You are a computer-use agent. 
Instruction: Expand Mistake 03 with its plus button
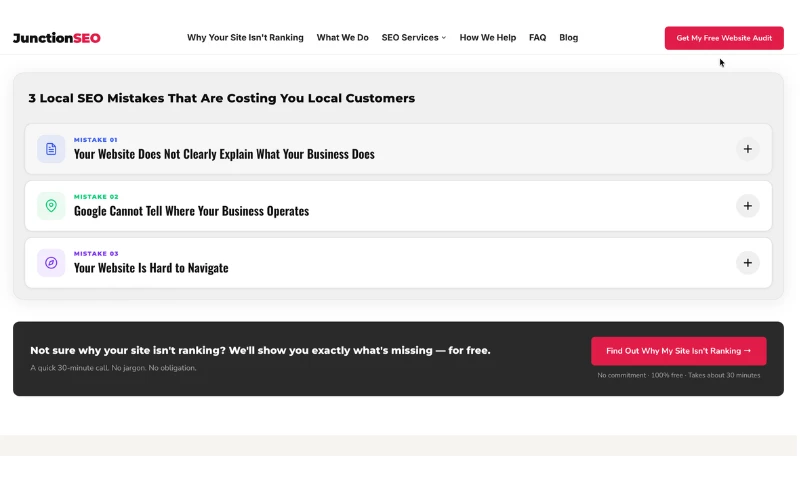[747, 263]
